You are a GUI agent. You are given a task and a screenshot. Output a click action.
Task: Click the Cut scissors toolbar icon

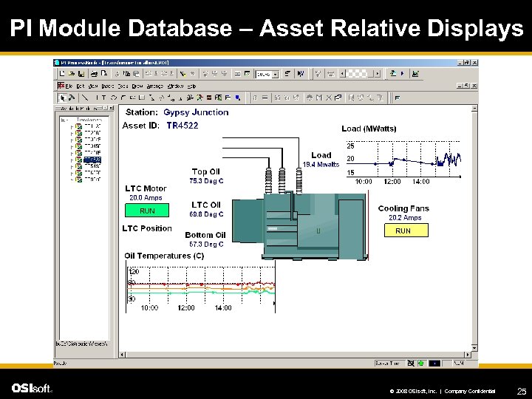pyautogui.click(x=117, y=74)
